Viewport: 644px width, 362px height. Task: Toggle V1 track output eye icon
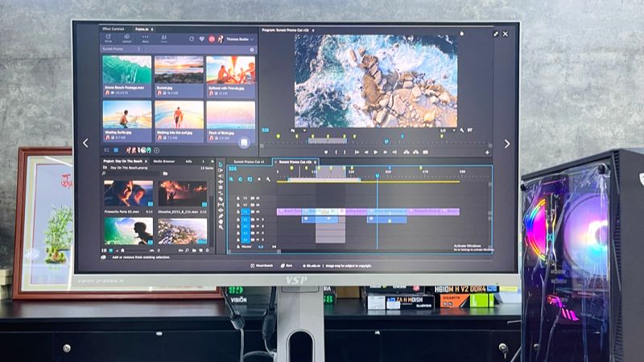point(258,212)
